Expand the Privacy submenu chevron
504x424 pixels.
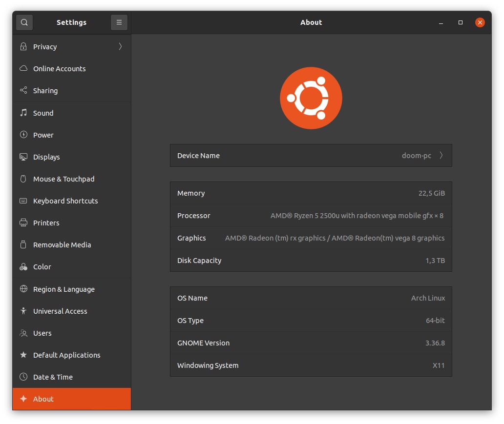(x=120, y=46)
